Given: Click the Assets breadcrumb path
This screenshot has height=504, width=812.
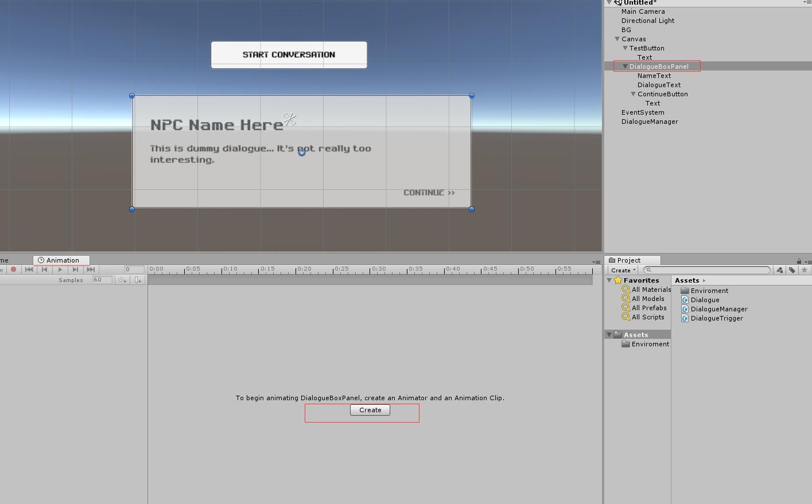Looking at the screenshot, I should [687, 280].
